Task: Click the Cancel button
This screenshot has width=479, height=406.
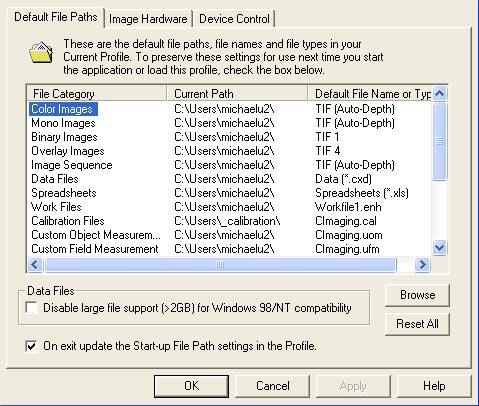Action: pyautogui.click(x=272, y=386)
